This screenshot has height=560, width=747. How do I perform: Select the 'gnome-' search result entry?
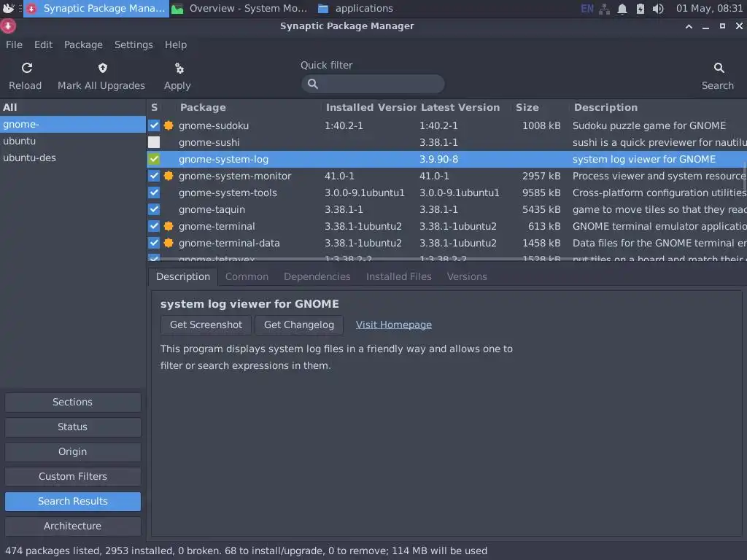coord(73,124)
